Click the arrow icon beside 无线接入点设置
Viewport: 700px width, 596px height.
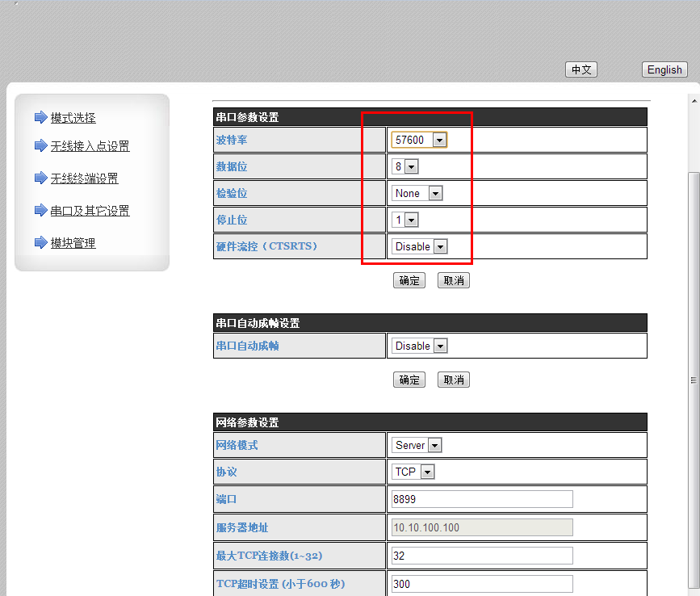41,146
